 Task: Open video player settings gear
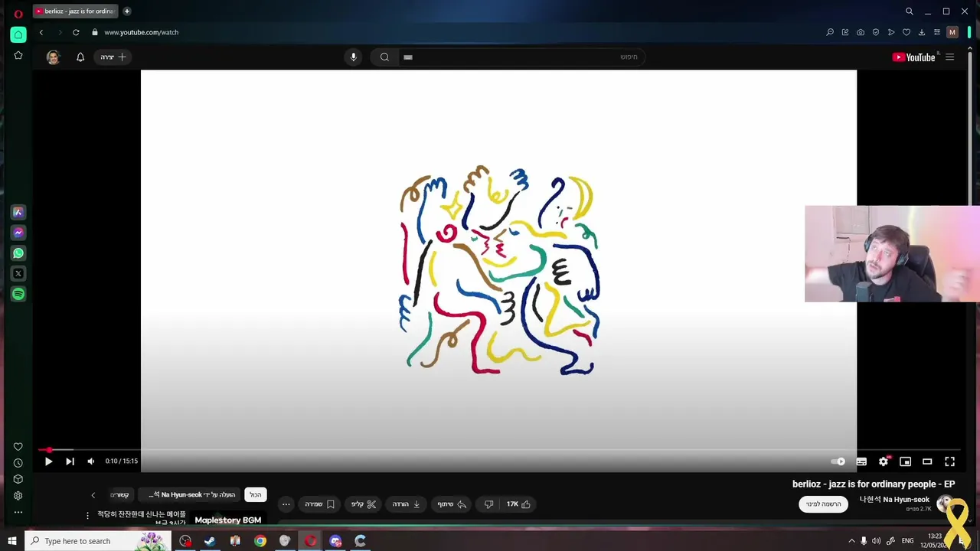[884, 461]
